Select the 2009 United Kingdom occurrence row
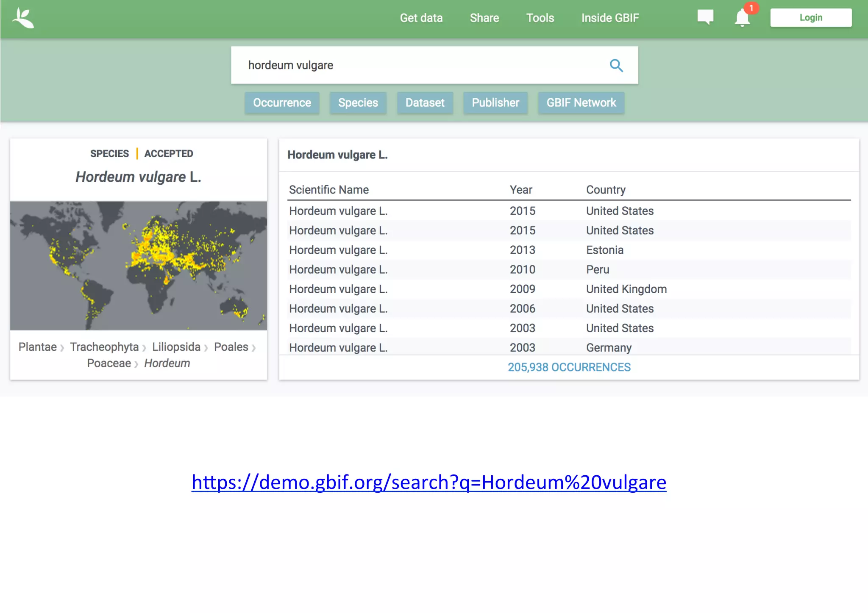Viewport: 868px width, 613px height. pyautogui.click(x=569, y=289)
